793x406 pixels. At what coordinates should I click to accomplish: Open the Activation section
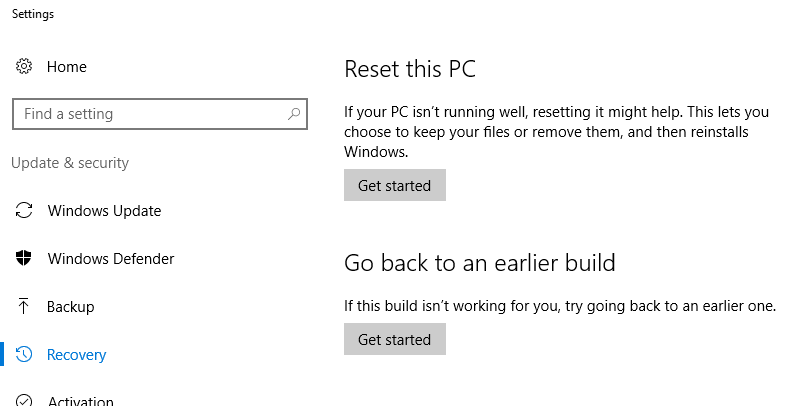(80, 401)
